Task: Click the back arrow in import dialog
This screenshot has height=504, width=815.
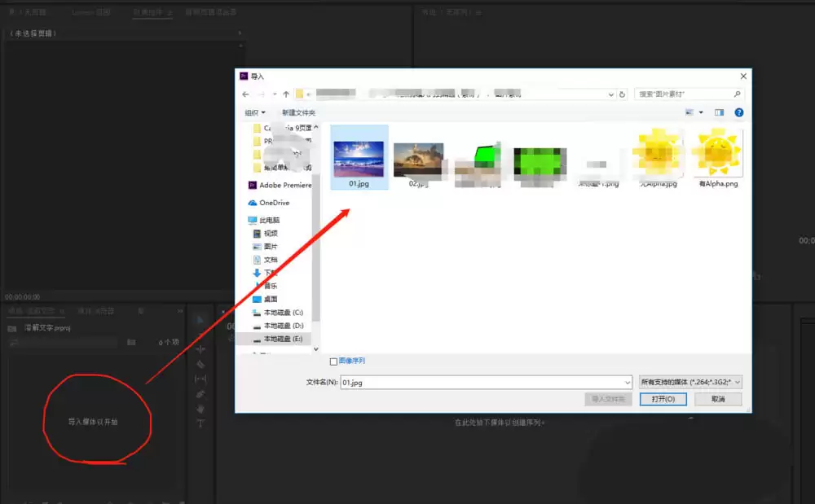Action: [246, 94]
